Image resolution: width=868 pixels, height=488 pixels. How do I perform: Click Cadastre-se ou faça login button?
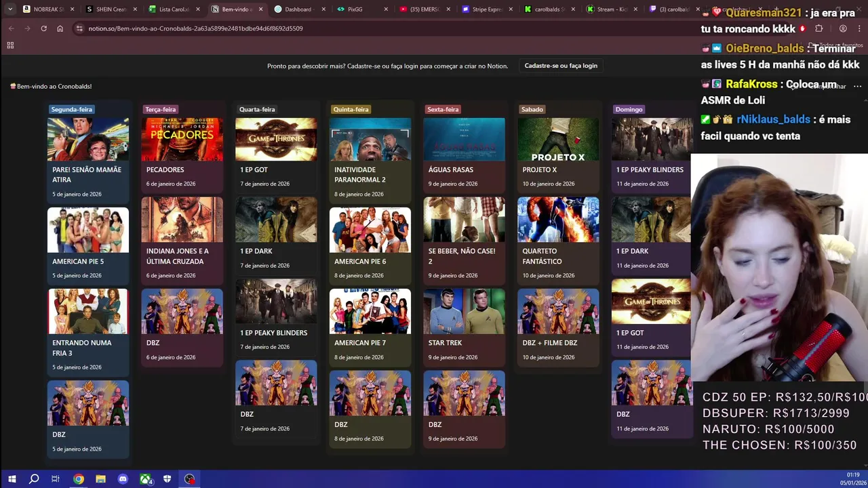[x=561, y=66]
